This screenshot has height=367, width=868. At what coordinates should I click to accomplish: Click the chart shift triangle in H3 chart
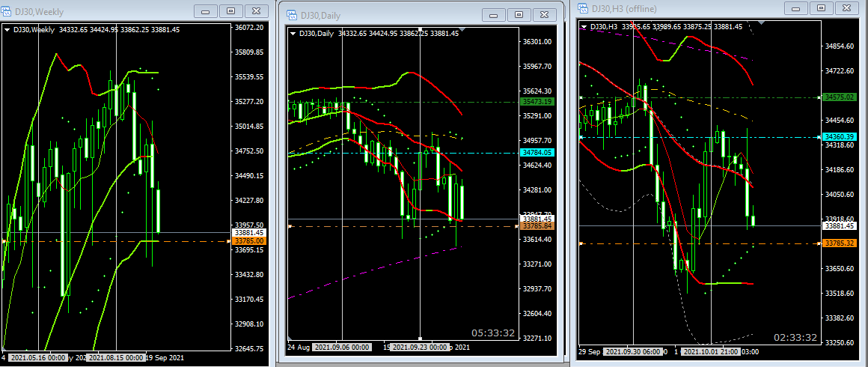761,22
